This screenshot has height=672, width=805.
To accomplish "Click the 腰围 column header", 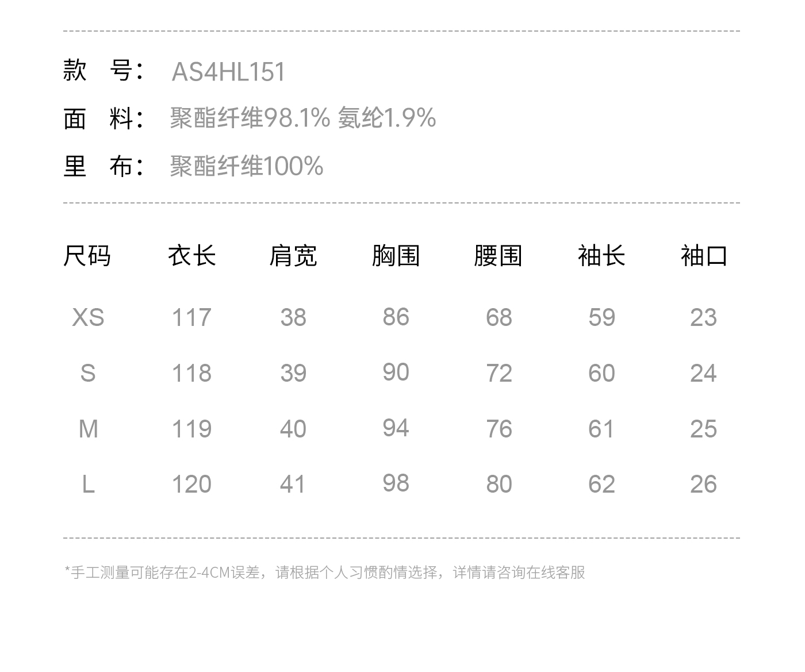I will click(x=498, y=256).
